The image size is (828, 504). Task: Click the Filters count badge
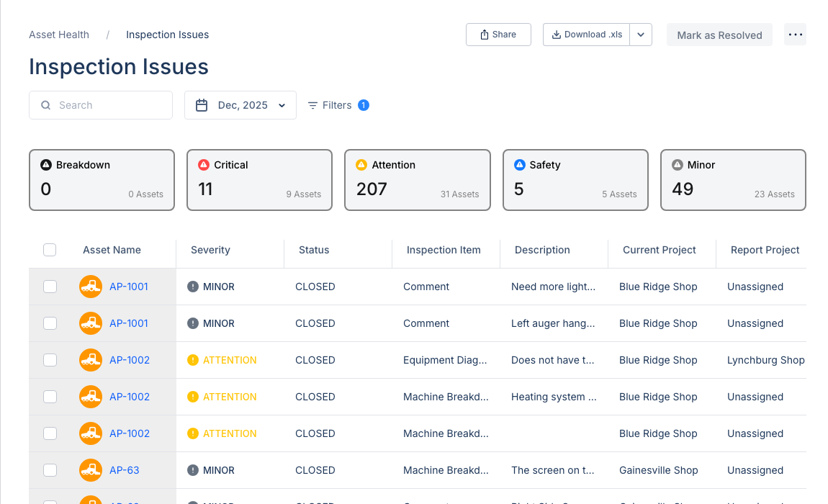[364, 105]
